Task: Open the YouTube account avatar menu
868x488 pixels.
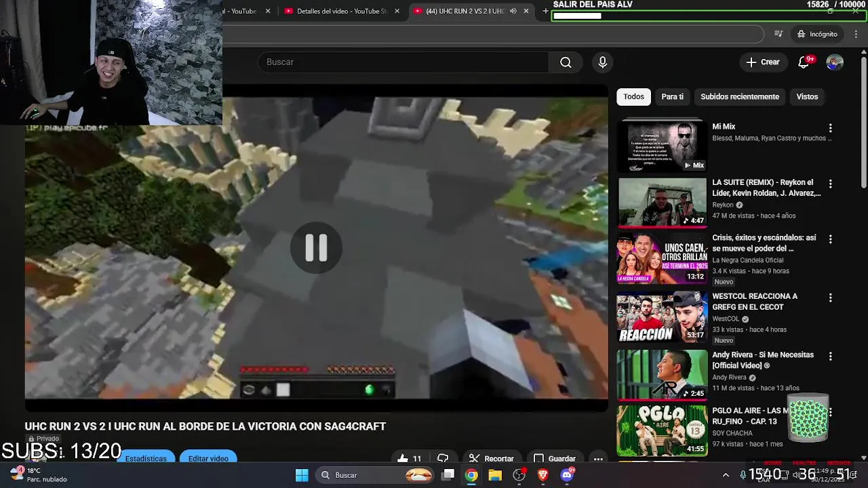Action: pos(835,62)
